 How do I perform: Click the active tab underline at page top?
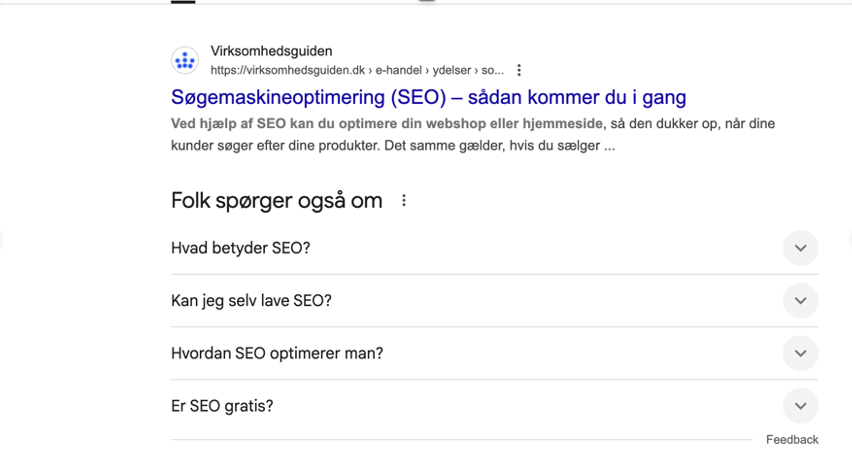tap(183, 2)
